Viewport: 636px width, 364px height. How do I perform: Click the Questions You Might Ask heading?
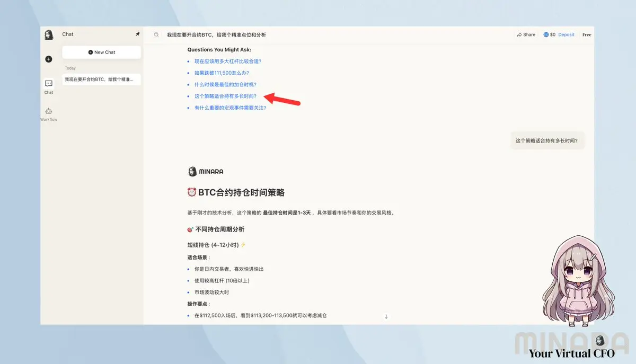coord(219,50)
